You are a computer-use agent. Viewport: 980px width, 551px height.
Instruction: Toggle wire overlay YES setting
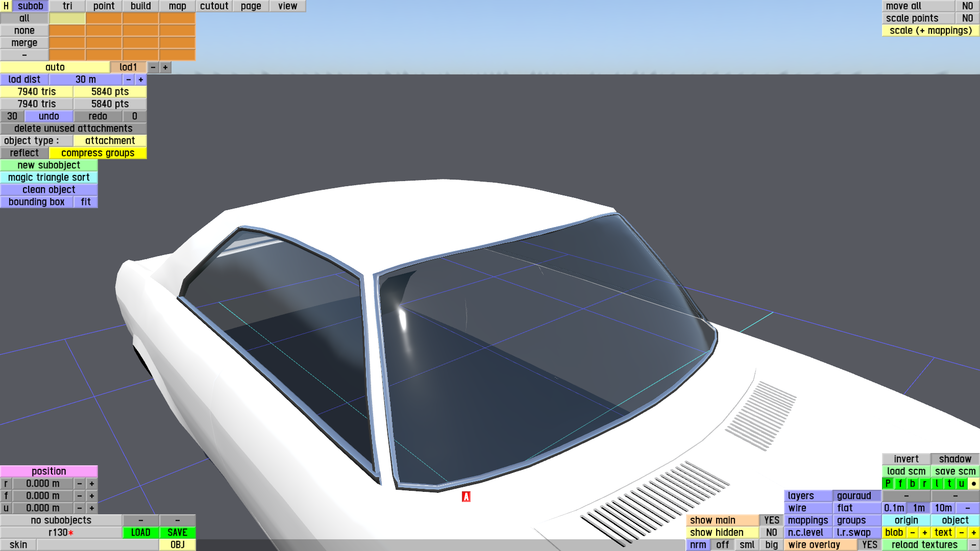[869, 544]
